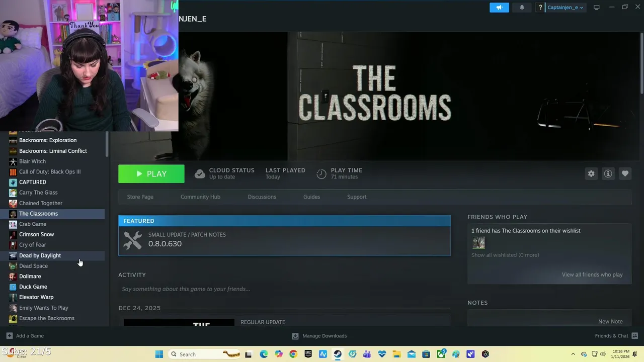The height and width of the screenshot is (362, 644).
Task: Select Dead by Daylight in library
Action: [52, 255]
